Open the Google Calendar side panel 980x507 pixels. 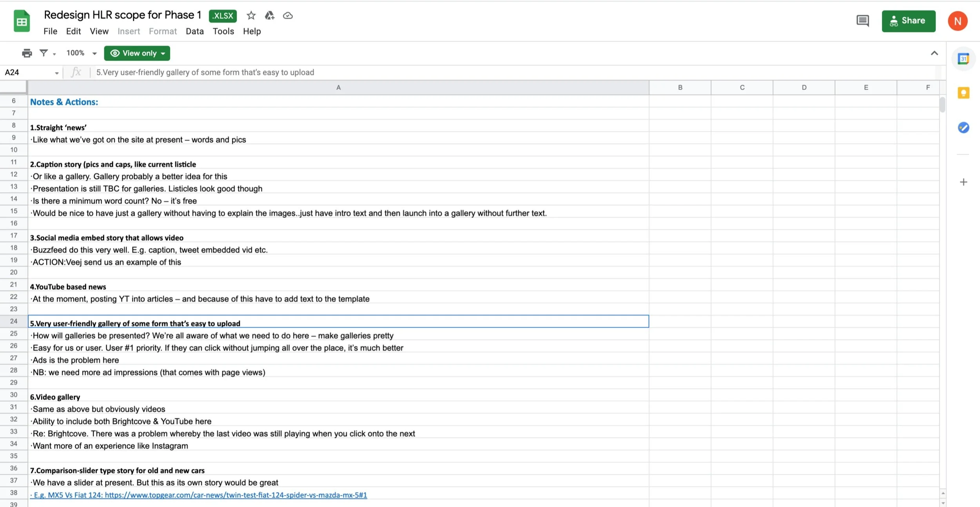(x=963, y=59)
